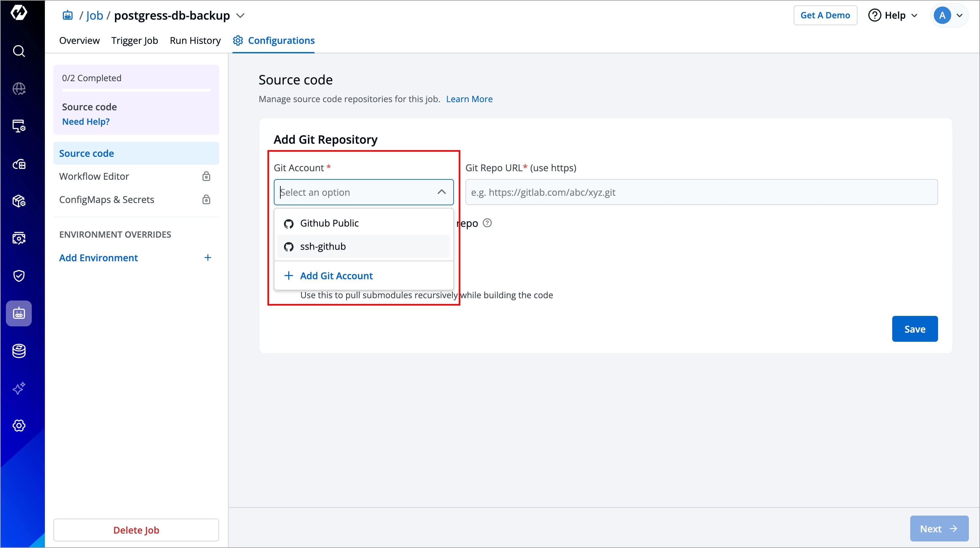Image resolution: width=980 pixels, height=548 pixels.
Task: Open the security shield icon in sidebar
Action: pyautogui.click(x=19, y=276)
